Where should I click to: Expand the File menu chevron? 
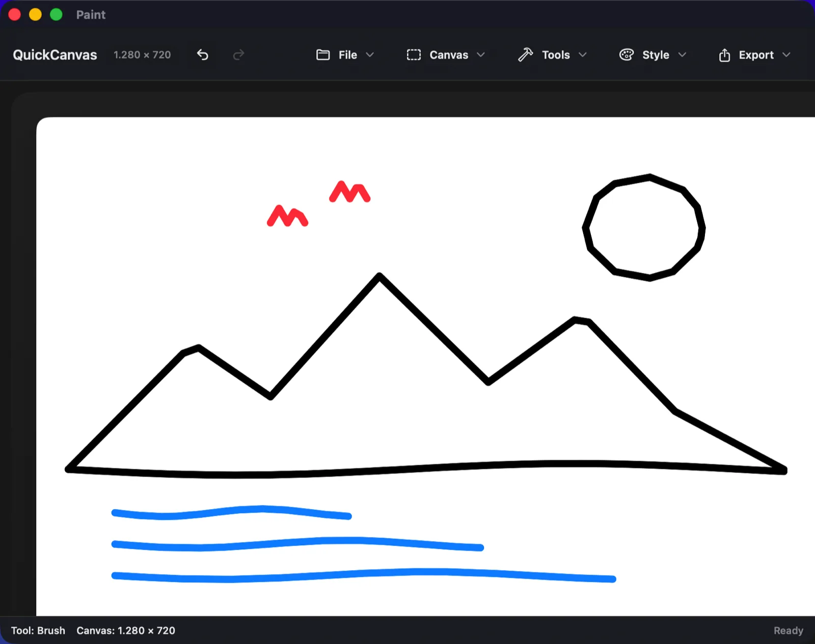click(x=370, y=54)
